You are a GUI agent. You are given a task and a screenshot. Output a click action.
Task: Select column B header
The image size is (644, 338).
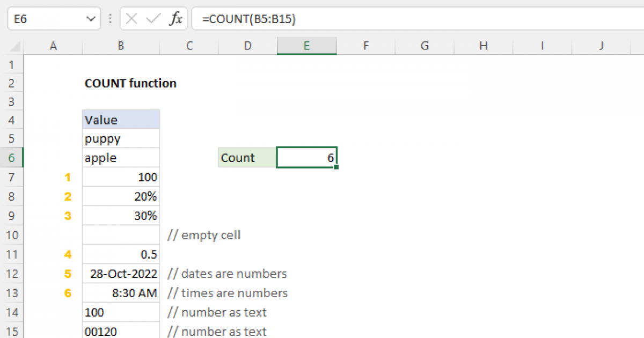121,46
